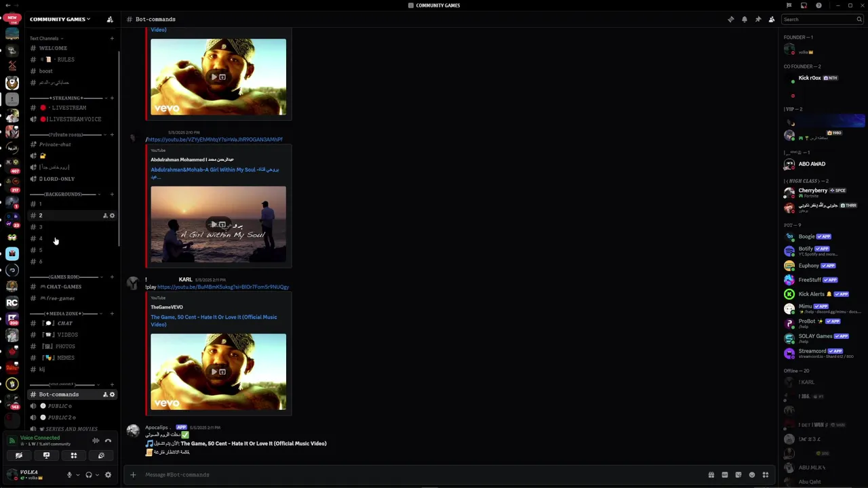Image resolution: width=868 pixels, height=488 pixels.
Task: Click invite people icon beside server name
Action: point(110,19)
